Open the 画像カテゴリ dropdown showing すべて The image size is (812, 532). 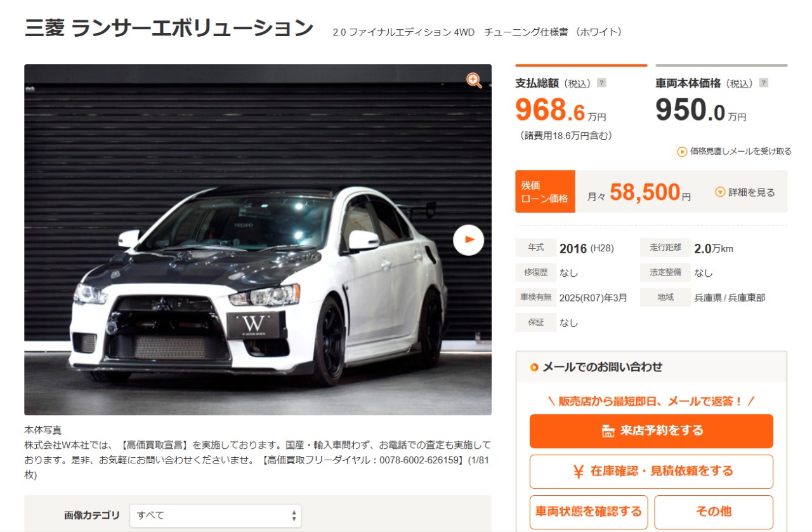pos(216,515)
